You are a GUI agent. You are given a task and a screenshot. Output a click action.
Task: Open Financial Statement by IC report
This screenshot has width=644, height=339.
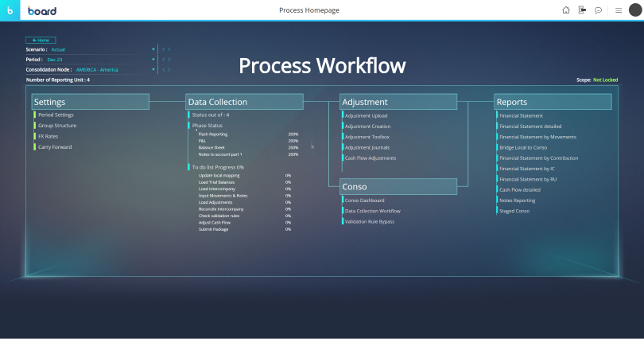[527, 169]
